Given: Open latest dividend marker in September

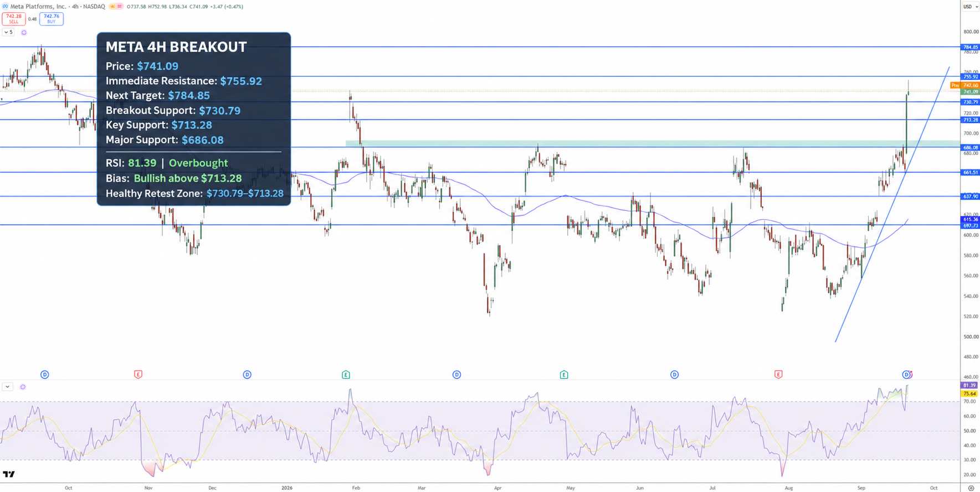Looking at the screenshot, I should point(907,375).
